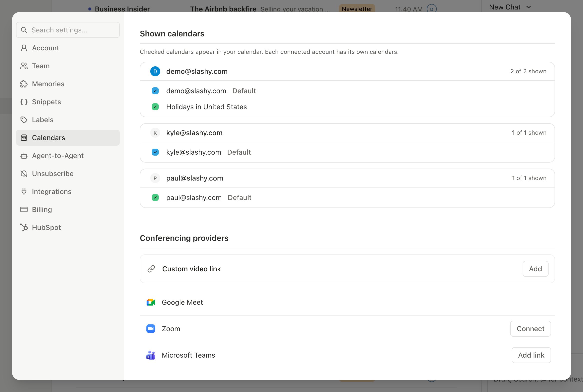Click the search magnifier icon

[x=24, y=30]
